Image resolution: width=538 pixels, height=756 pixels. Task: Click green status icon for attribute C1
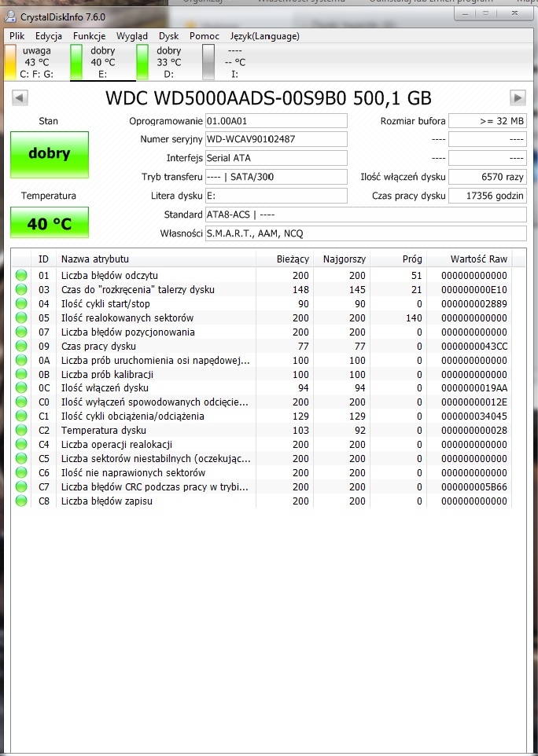(x=21, y=416)
